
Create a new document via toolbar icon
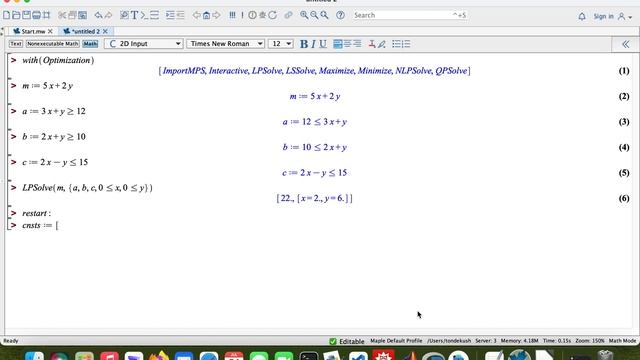click(x=7, y=15)
